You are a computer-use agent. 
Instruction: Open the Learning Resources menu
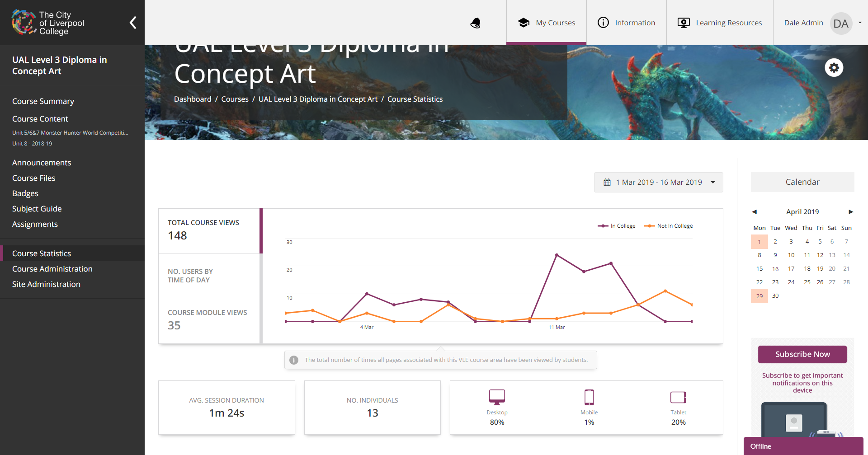[720, 23]
